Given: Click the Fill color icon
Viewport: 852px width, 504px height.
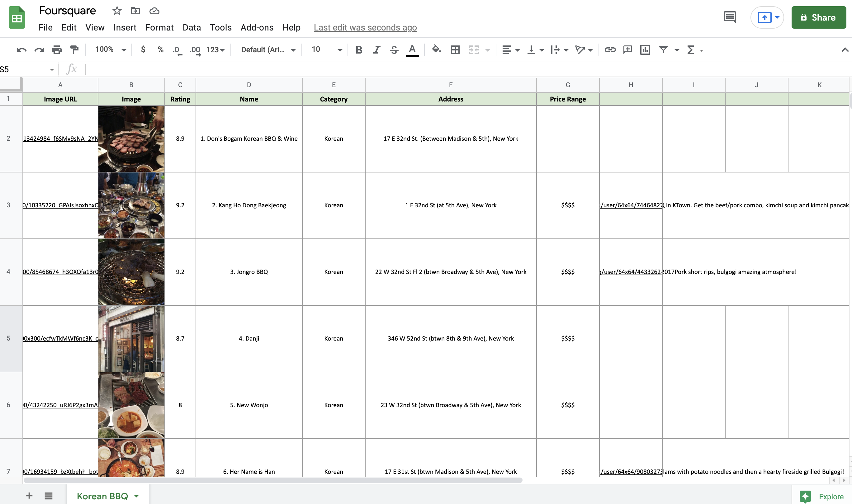Looking at the screenshot, I should 437,49.
